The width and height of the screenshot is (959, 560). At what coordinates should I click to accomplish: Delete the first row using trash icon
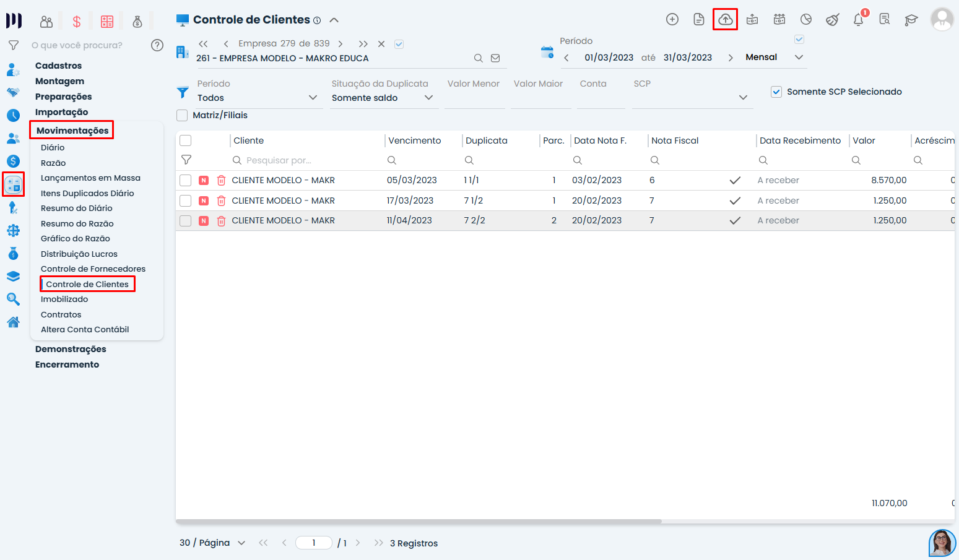(221, 181)
